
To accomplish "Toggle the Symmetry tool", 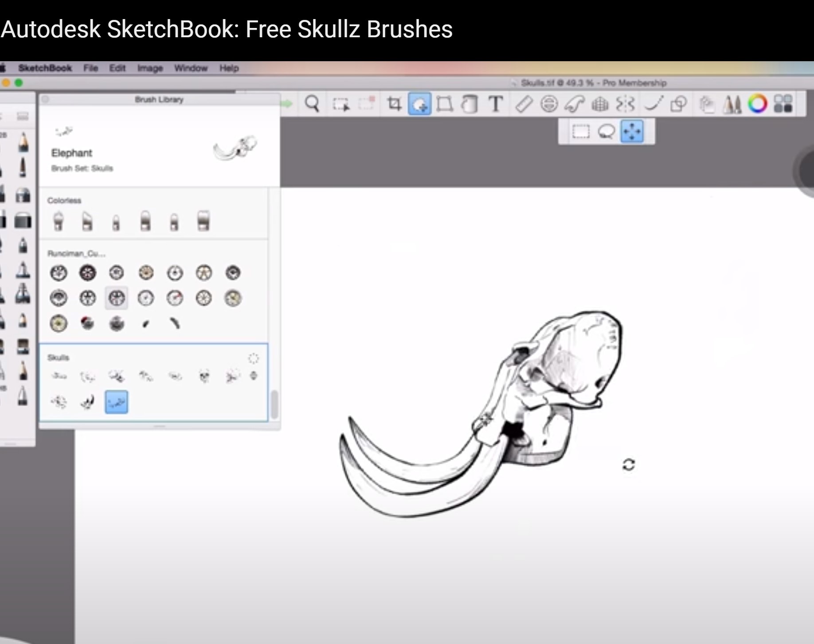I will [x=626, y=105].
